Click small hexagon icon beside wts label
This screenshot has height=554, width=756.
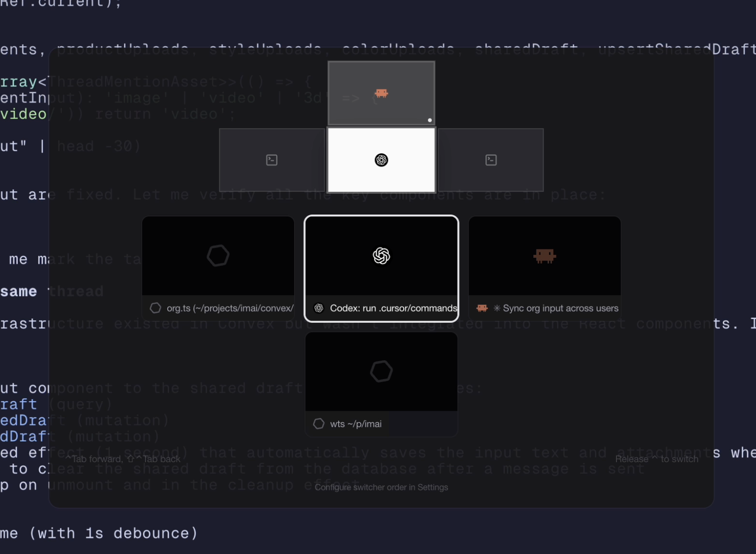[319, 424]
